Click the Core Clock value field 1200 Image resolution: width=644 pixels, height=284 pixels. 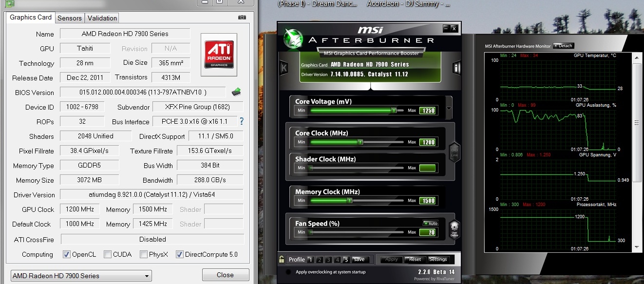[427, 142]
